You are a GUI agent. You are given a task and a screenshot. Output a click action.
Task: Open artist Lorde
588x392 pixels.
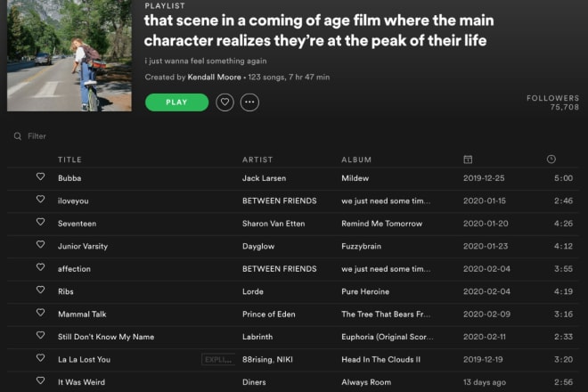pyautogui.click(x=253, y=291)
